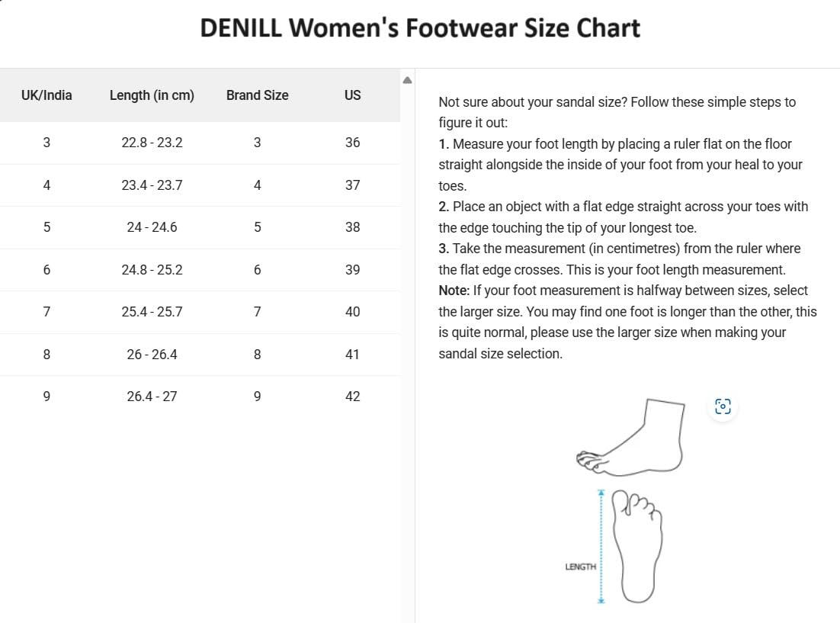
Task: Select the UK/India column header
Action: [x=46, y=95]
